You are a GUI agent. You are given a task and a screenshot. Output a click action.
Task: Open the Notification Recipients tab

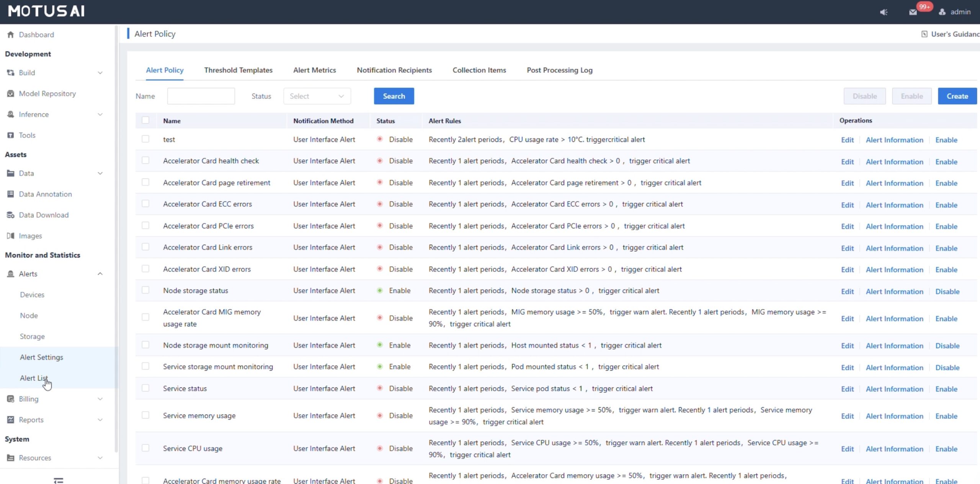coord(394,70)
